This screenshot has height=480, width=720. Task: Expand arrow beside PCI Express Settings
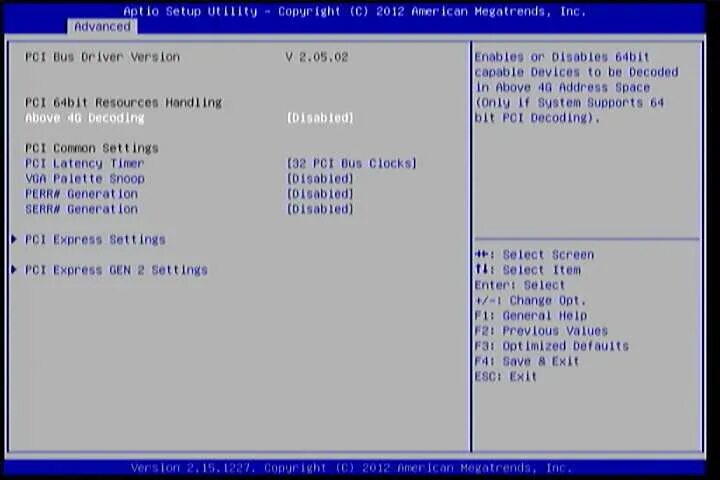click(14, 239)
